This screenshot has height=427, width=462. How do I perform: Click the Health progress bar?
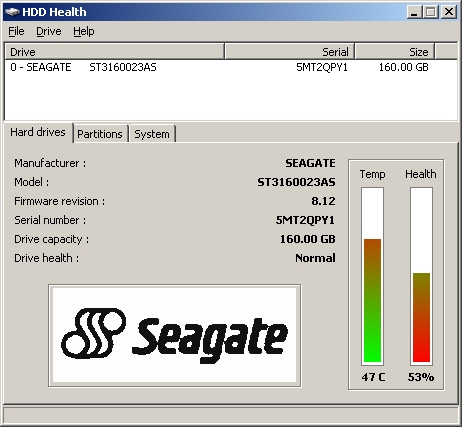421,276
